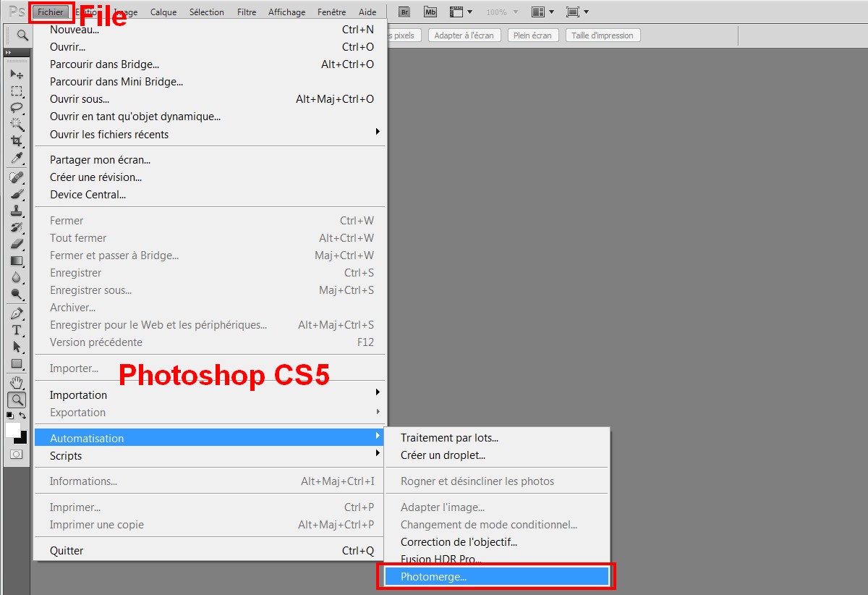Select the Eraser tool
868x595 pixels.
(x=17, y=244)
